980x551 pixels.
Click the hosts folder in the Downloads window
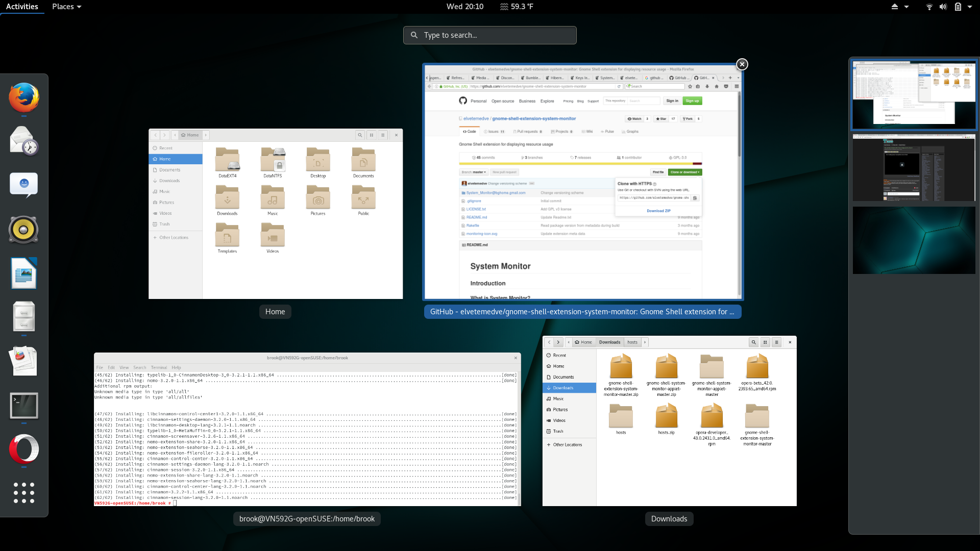621,419
